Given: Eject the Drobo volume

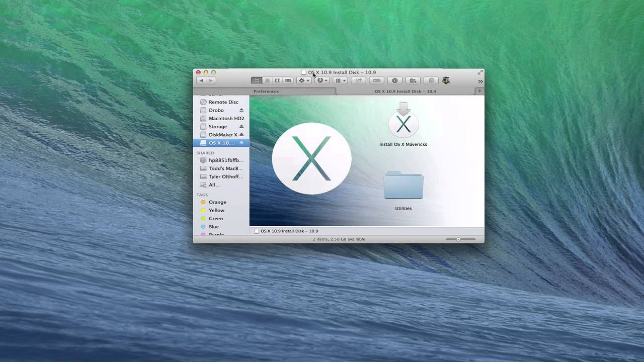Looking at the screenshot, I should 242,110.
